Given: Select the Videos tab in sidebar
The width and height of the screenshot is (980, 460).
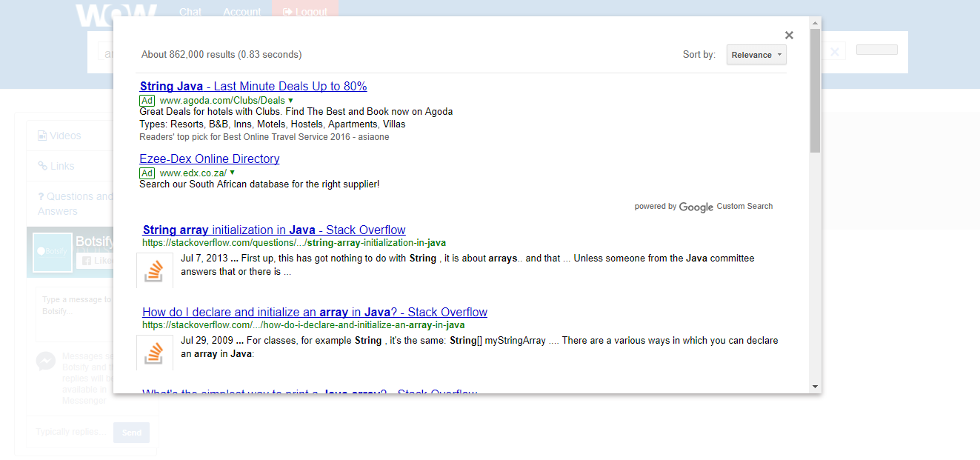Looking at the screenshot, I should [70, 136].
